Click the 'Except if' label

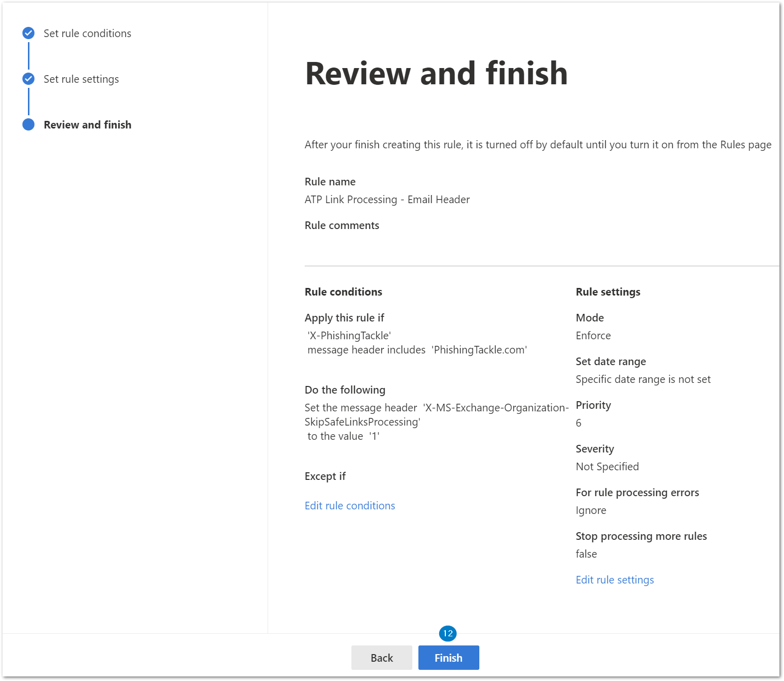click(x=325, y=476)
